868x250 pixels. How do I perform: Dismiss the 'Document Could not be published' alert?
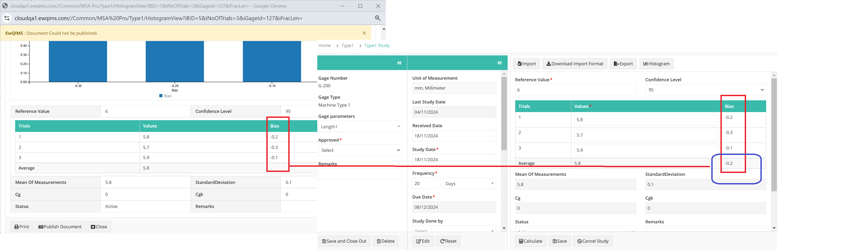(364, 33)
